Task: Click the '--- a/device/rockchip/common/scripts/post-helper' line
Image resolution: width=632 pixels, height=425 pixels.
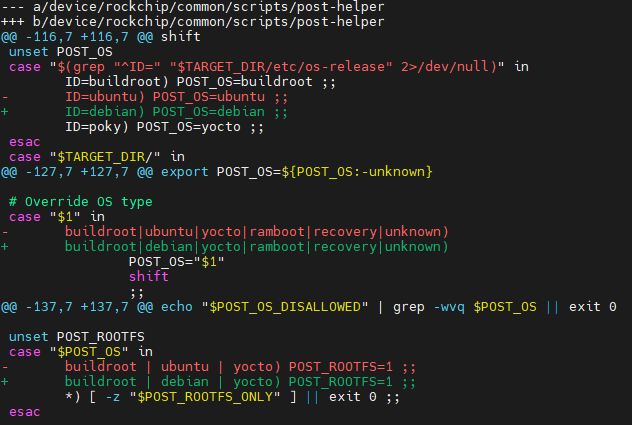Action: [x=193, y=7]
